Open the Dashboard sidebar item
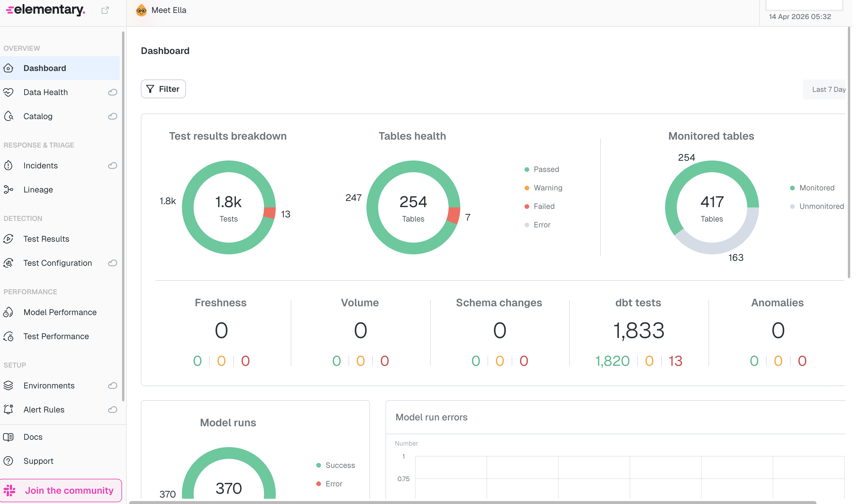 [x=60, y=68]
